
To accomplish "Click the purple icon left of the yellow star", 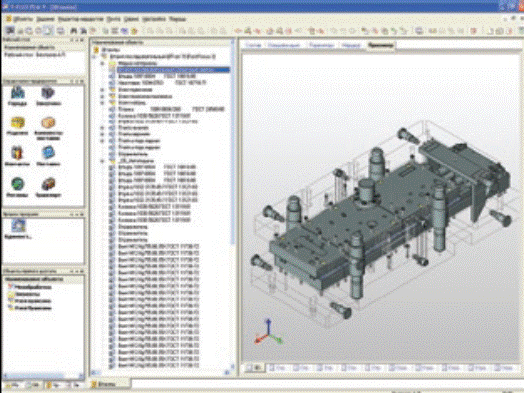I will click(x=125, y=31).
